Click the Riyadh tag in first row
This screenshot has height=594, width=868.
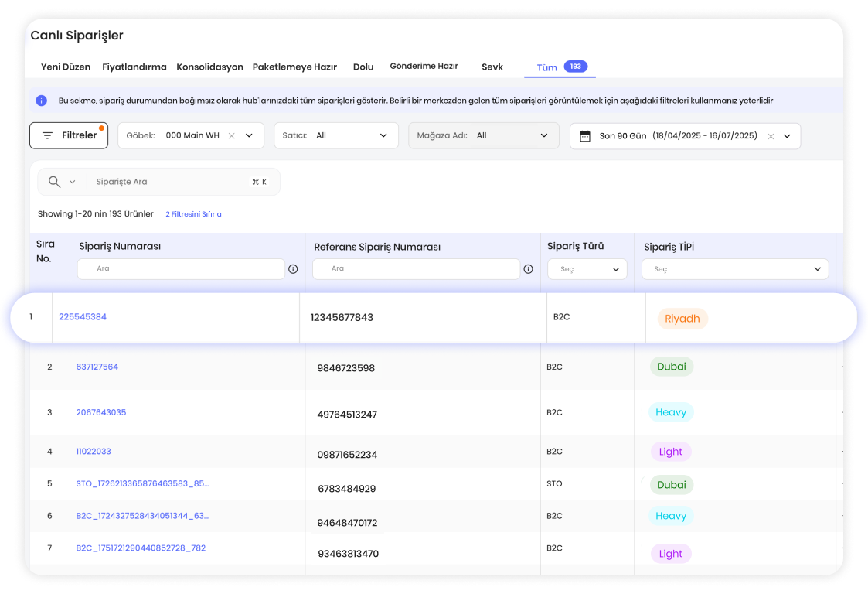point(682,319)
